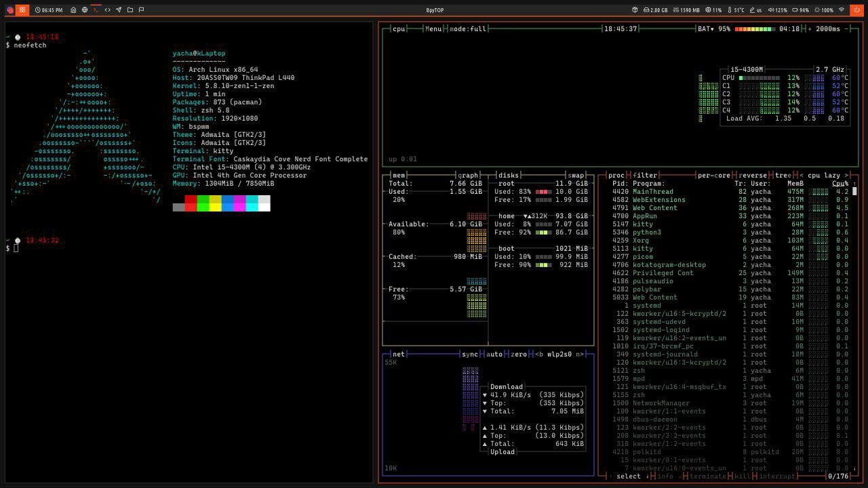Click the BAT battery indicator dropdown
This screenshot has height=488, width=868.
point(706,29)
